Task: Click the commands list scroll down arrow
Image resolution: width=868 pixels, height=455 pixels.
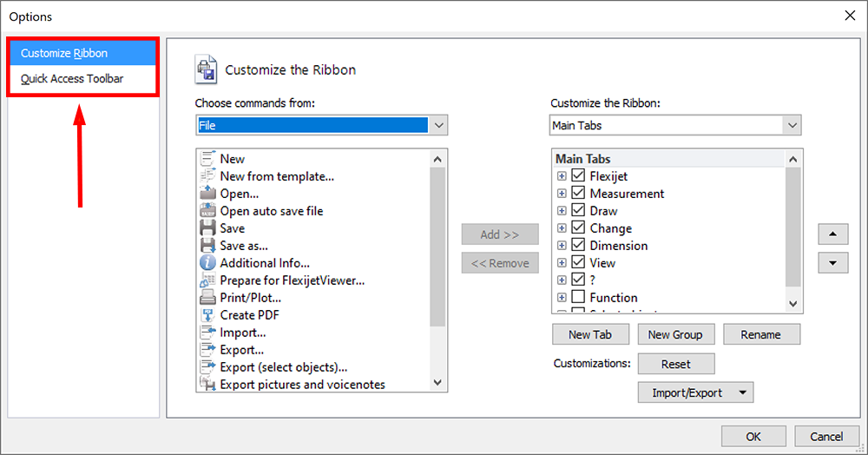Action: pyautogui.click(x=437, y=382)
